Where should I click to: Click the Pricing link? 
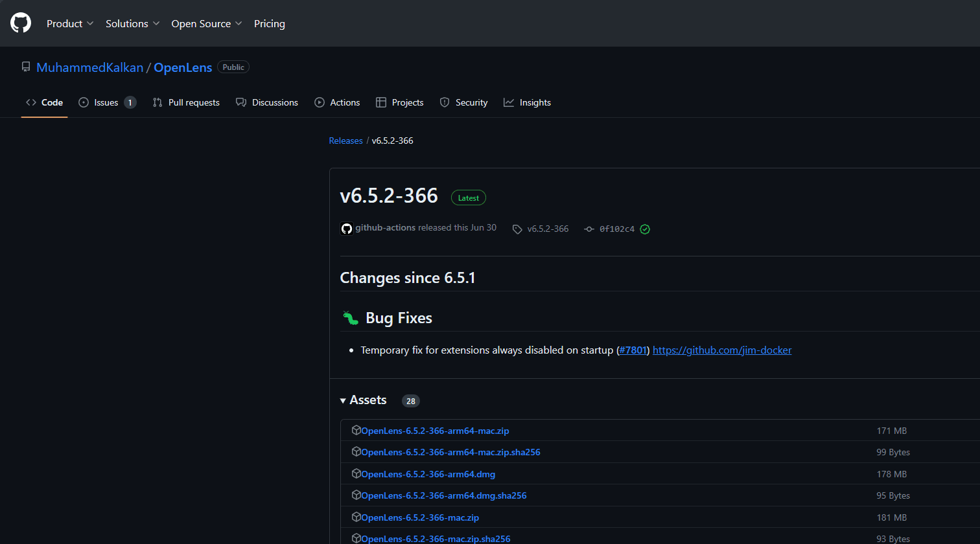269,23
